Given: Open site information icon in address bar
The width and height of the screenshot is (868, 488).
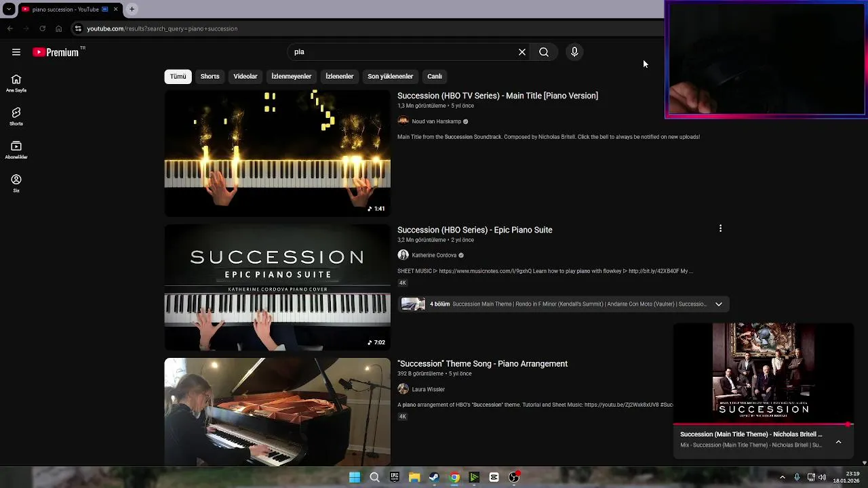Looking at the screenshot, I should click(x=78, y=28).
